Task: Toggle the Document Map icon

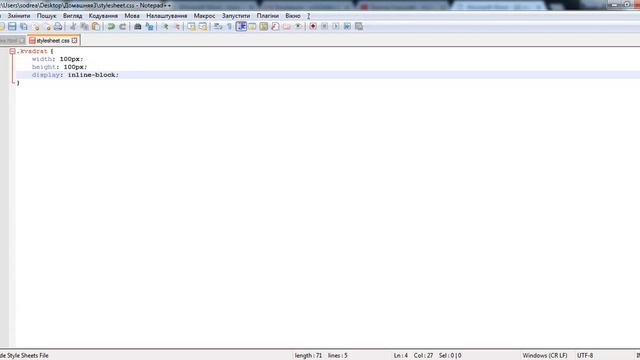Action: coord(264,27)
